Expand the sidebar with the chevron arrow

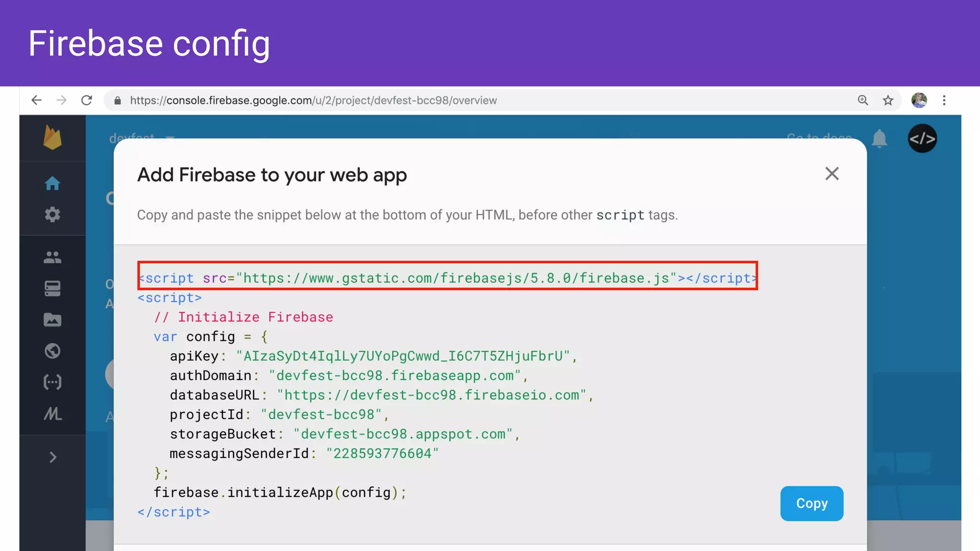[x=53, y=458]
